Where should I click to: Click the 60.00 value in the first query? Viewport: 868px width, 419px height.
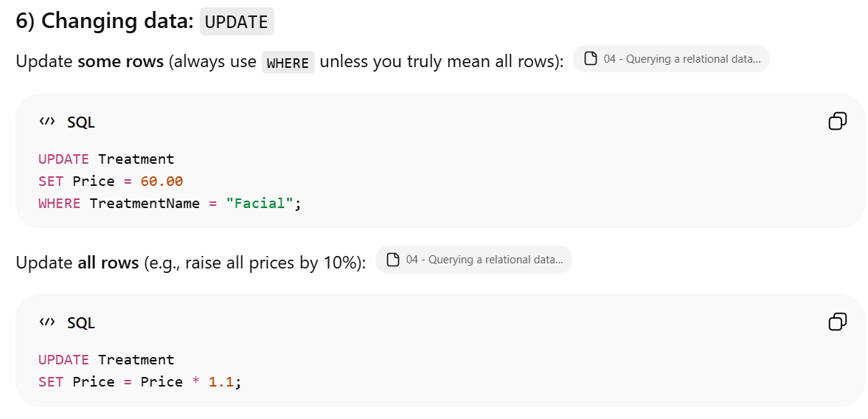162,181
